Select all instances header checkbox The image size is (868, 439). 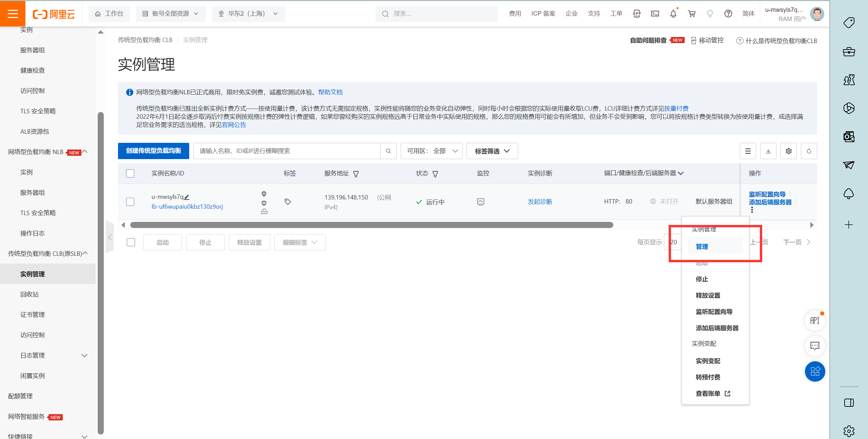(130, 173)
